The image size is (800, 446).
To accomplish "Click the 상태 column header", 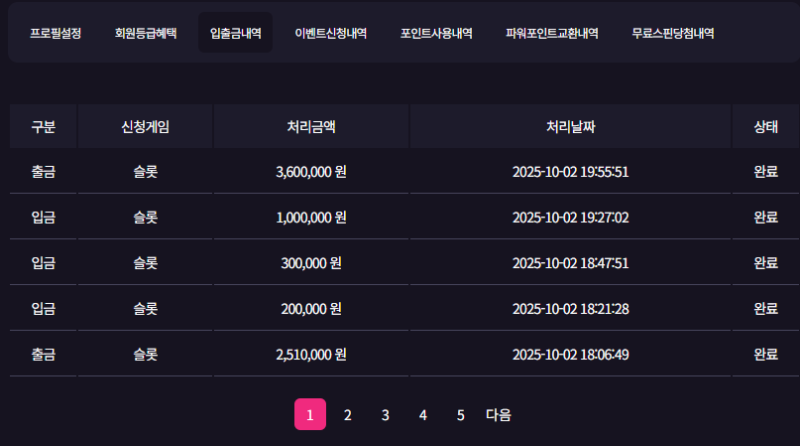I will pyautogui.click(x=766, y=127).
